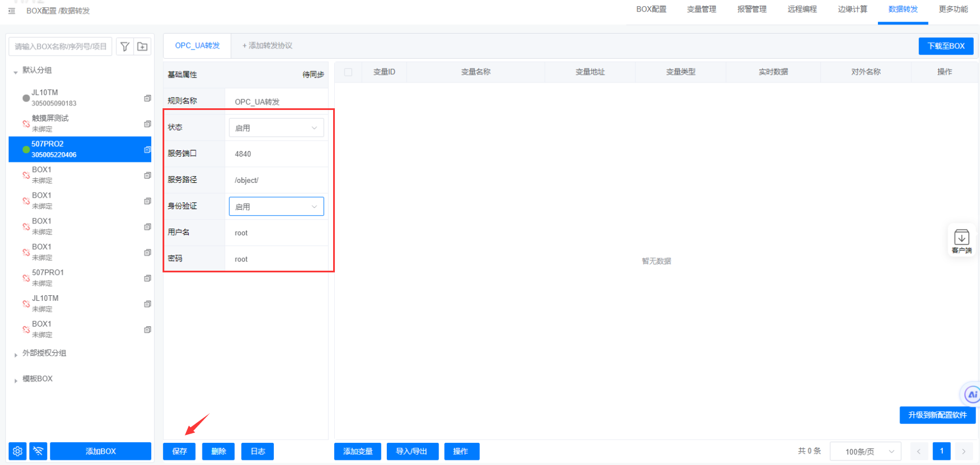980x465 pixels.
Task: Click the green status dot of 507PRO2
Action: 26,149
